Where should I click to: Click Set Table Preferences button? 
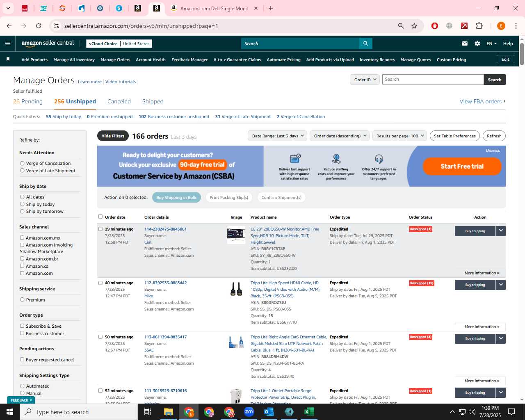454,136
